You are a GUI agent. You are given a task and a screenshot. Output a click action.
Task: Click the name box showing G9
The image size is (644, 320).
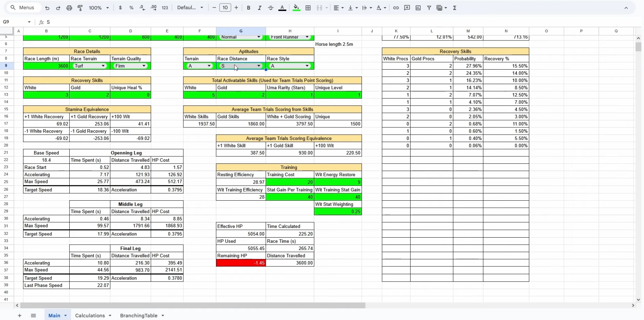[14, 22]
